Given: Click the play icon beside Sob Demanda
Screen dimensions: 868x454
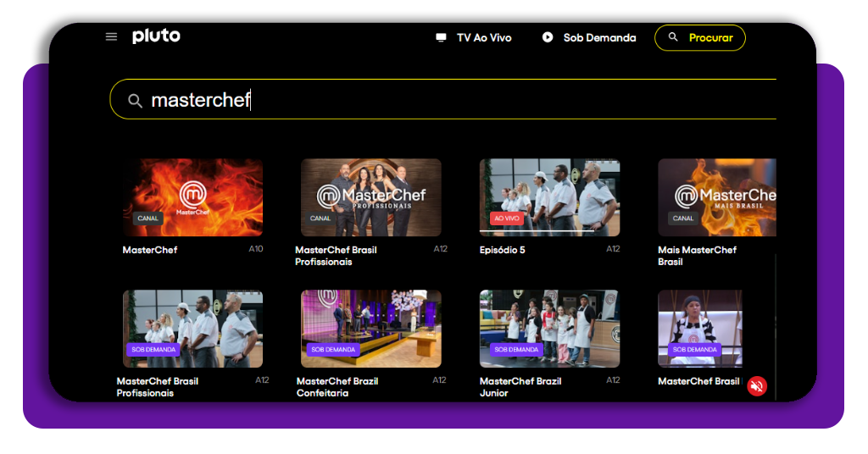Looking at the screenshot, I should coord(548,37).
